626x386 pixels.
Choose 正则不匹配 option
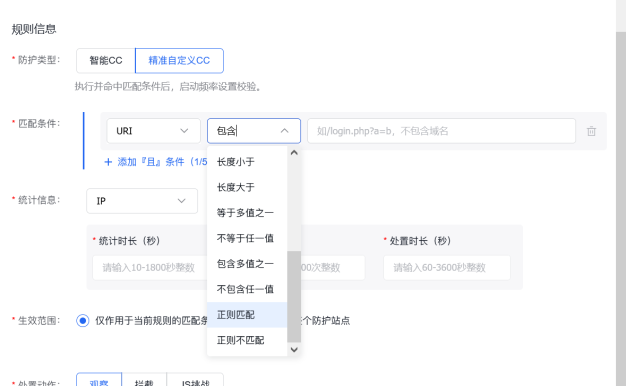(x=247, y=340)
